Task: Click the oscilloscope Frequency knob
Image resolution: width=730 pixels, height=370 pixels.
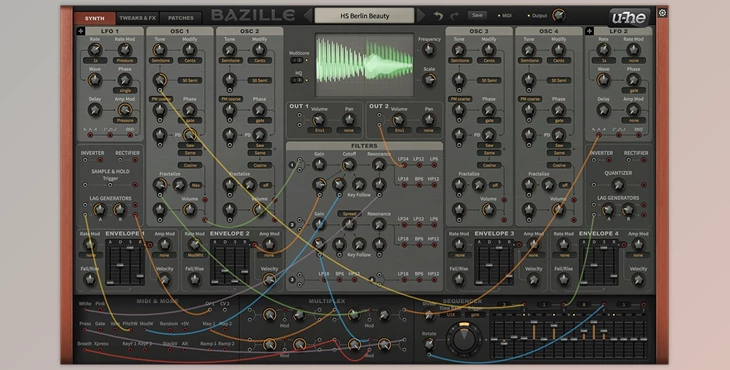Action: point(429,50)
